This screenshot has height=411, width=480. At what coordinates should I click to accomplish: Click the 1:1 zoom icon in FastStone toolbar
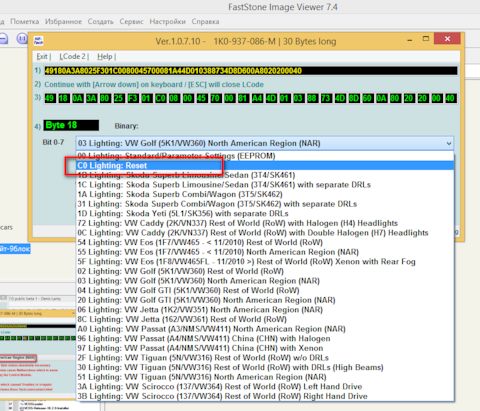22,39
